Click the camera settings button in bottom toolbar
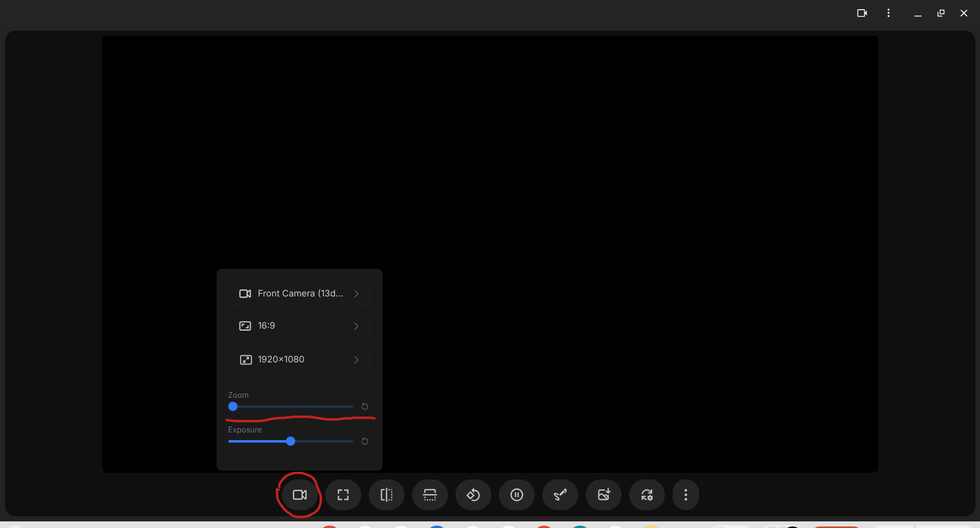This screenshot has width=980, height=528. [300, 495]
